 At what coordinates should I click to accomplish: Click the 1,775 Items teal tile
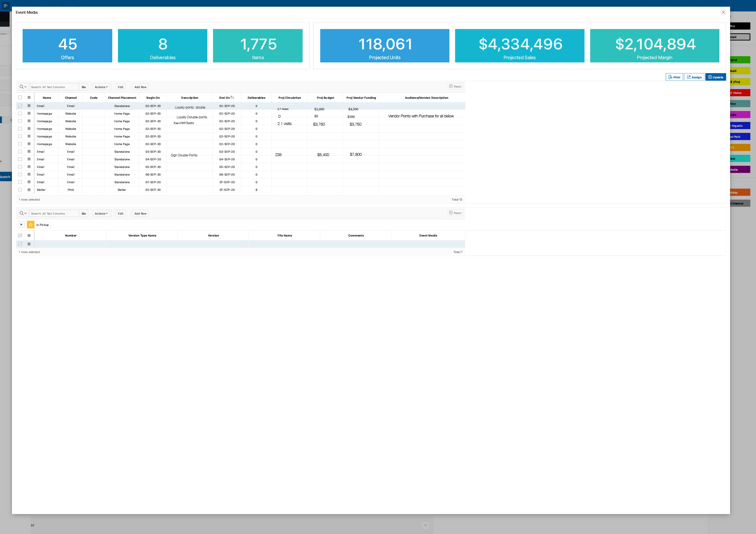click(x=257, y=46)
